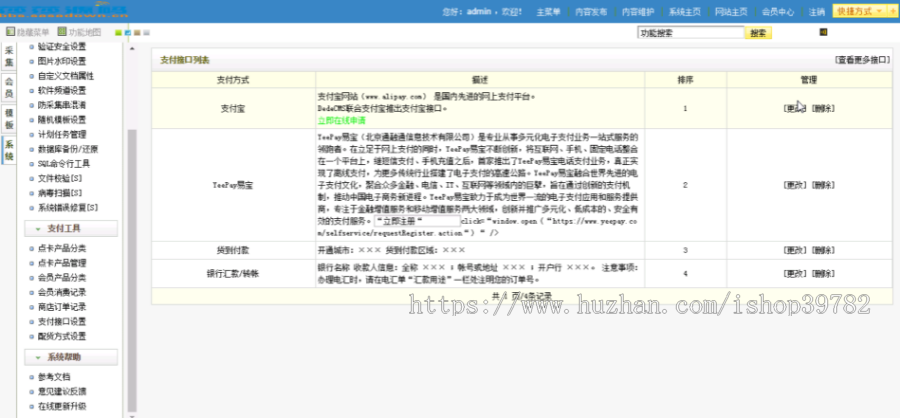Click [删除] for the 货到付款 row
Viewport: 900px width, 418px height.
pyautogui.click(x=823, y=250)
